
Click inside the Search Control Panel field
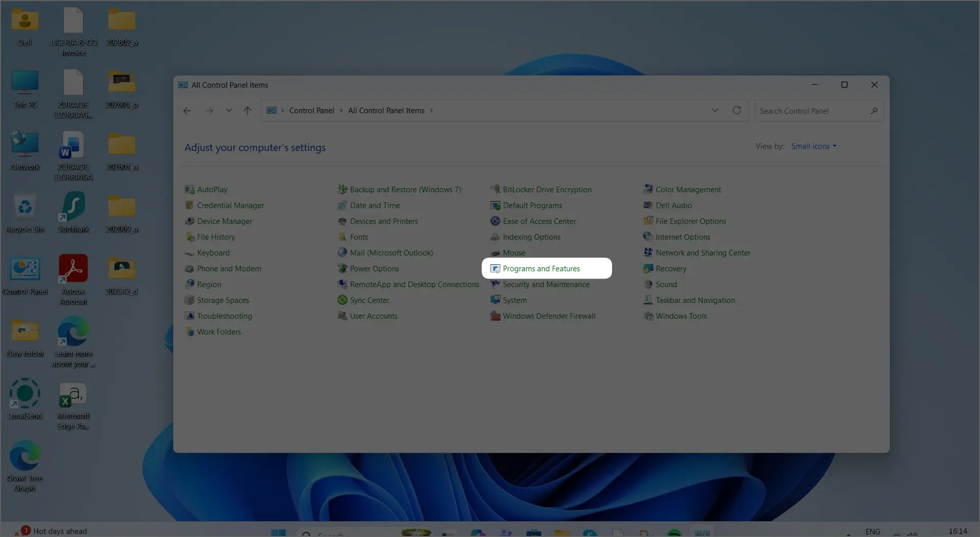pyautogui.click(x=813, y=111)
